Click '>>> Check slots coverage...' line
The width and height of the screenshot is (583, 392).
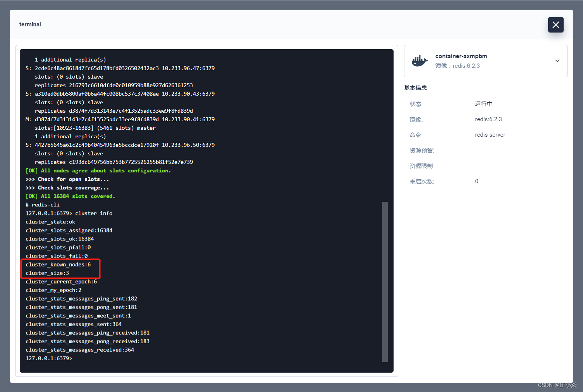point(67,188)
